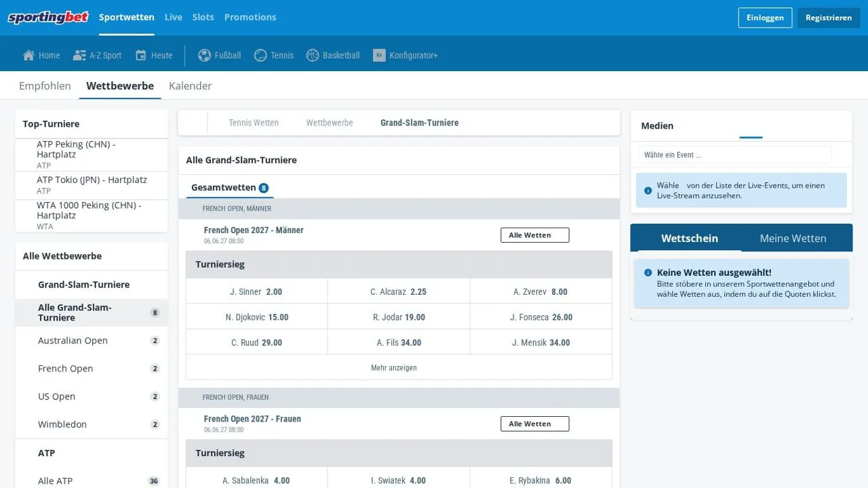The height and width of the screenshot is (488, 868).
Task: Switch to Meine Wetten tab
Action: coord(793,239)
